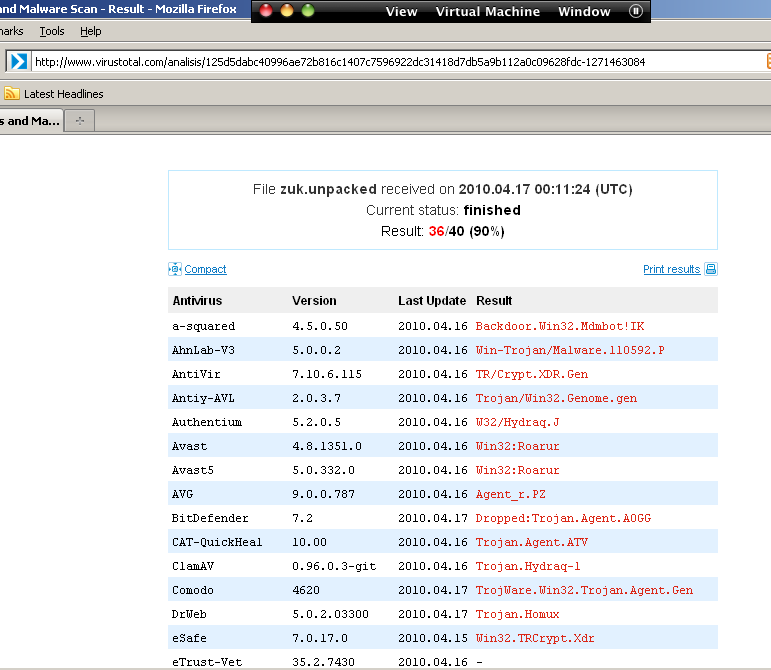Click the Trojan.Hydraq-1 result
The width and height of the screenshot is (771, 670).
pos(528,566)
